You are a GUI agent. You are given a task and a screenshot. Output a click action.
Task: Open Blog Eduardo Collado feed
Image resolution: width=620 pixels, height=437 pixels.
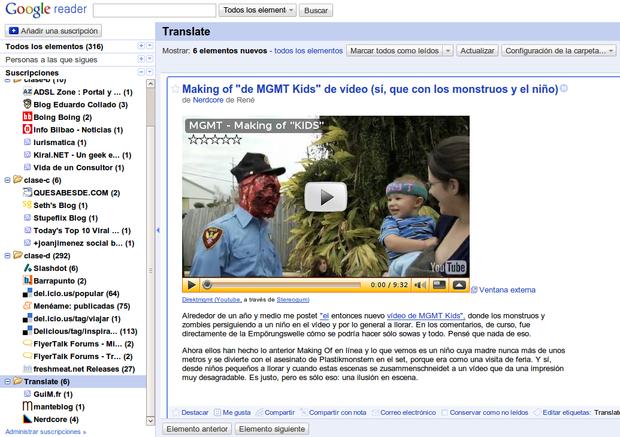[80, 104]
